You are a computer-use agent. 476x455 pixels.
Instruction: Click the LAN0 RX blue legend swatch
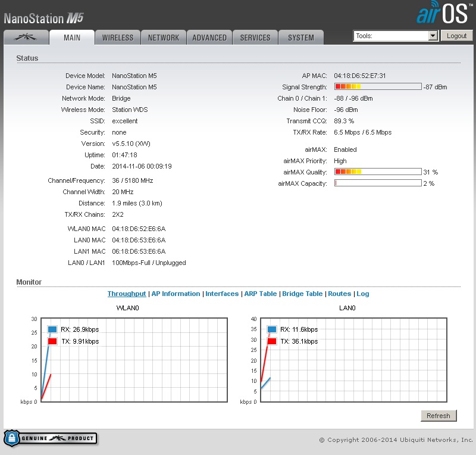pyautogui.click(x=272, y=329)
